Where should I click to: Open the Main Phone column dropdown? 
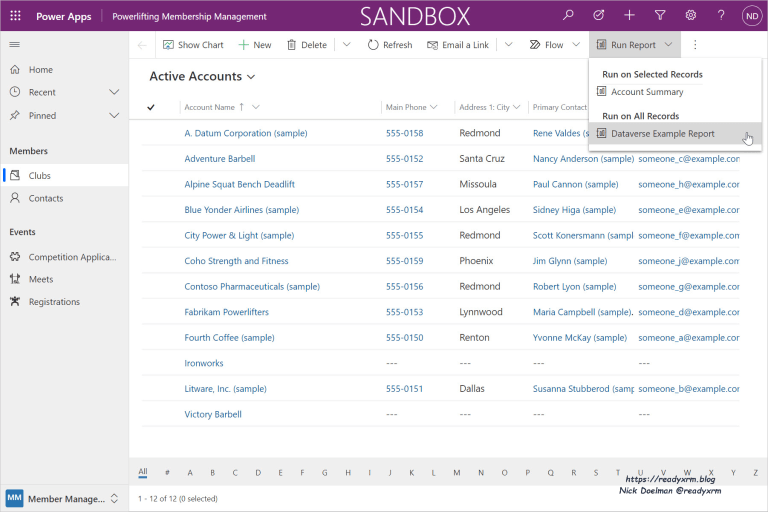(433, 107)
